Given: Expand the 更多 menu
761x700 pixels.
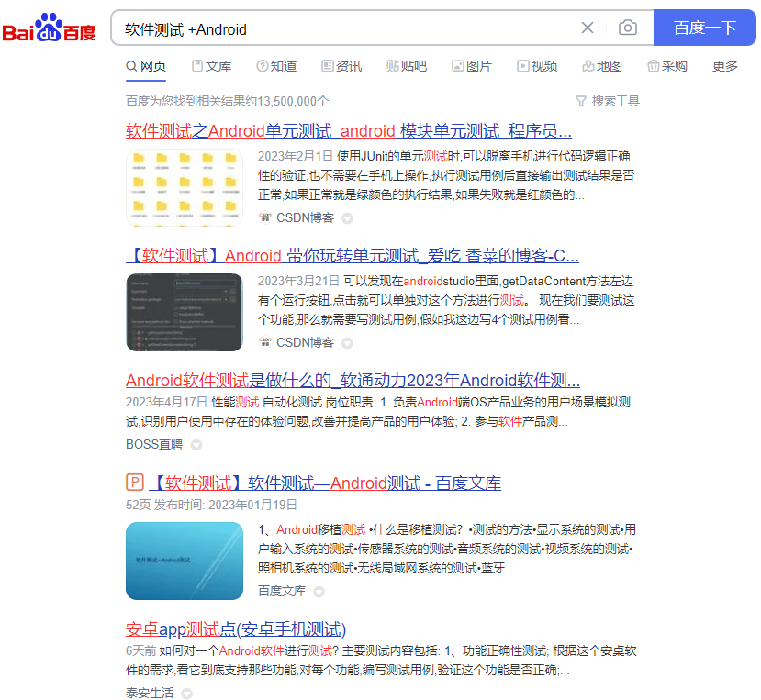Looking at the screenshot, I should [x=724, y=66].
